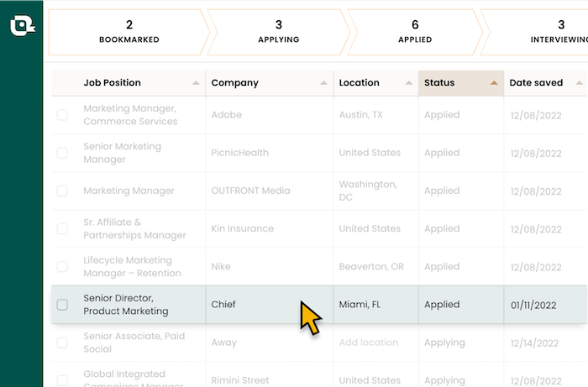Tick the checkbox for the OUTFRONT Media row
Viewport: 588px width, 387px height.
point(62,191)
